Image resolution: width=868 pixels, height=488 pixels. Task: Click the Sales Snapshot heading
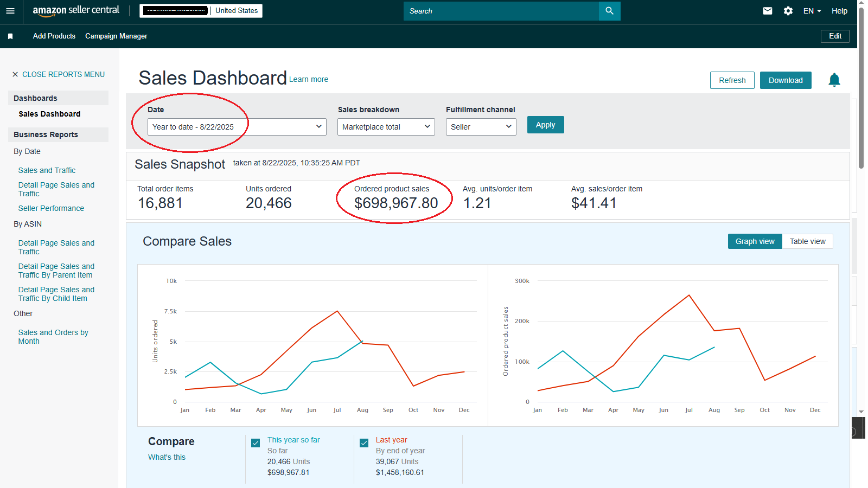point(180,164)
